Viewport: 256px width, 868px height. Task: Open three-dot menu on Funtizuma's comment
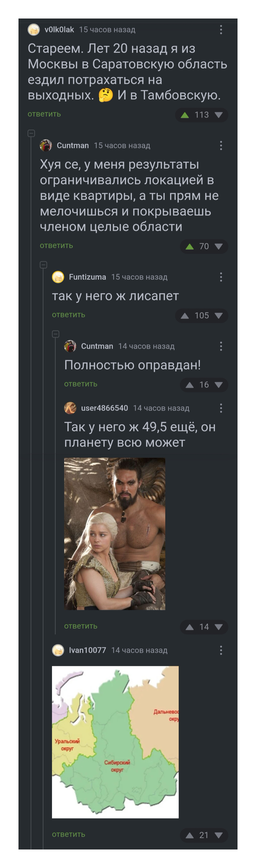(x=221, y=277)
